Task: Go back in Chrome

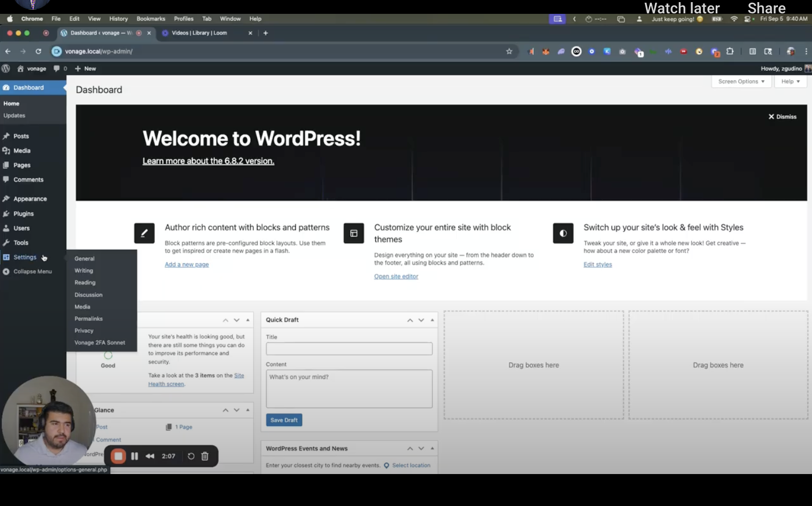Action: pos(7,51)
